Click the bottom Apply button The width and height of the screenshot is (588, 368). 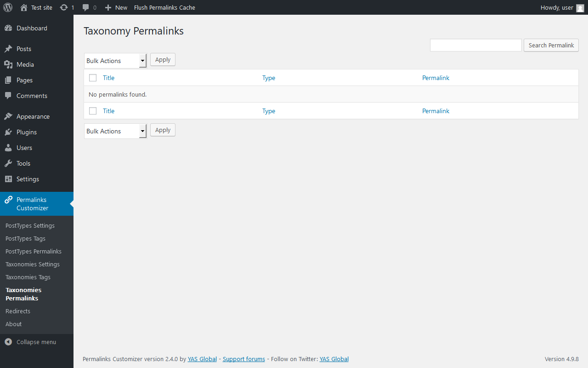(x=163, y=130)
